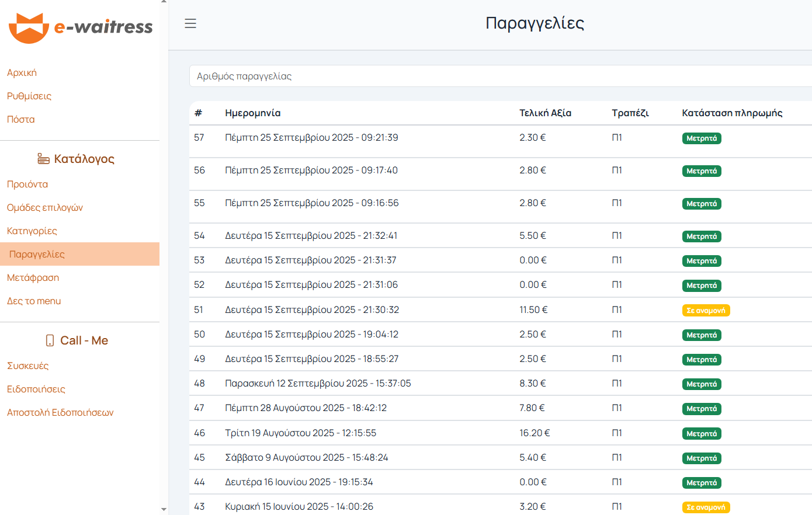Navigate to Προϊόντα products
Image resolution: width=812 pixels, height=515 pixels.
(27, 185)
